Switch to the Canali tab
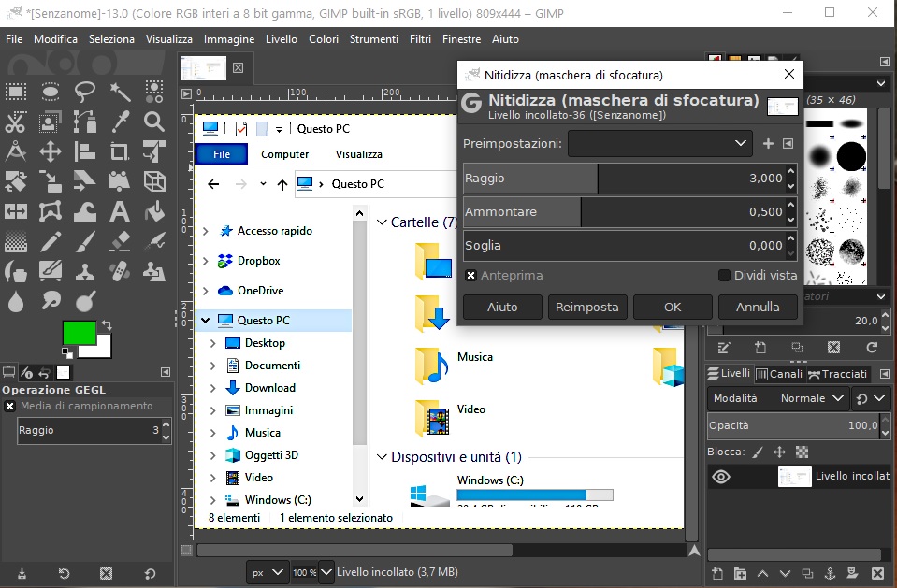The image size is (897, 588). (780, 374)
